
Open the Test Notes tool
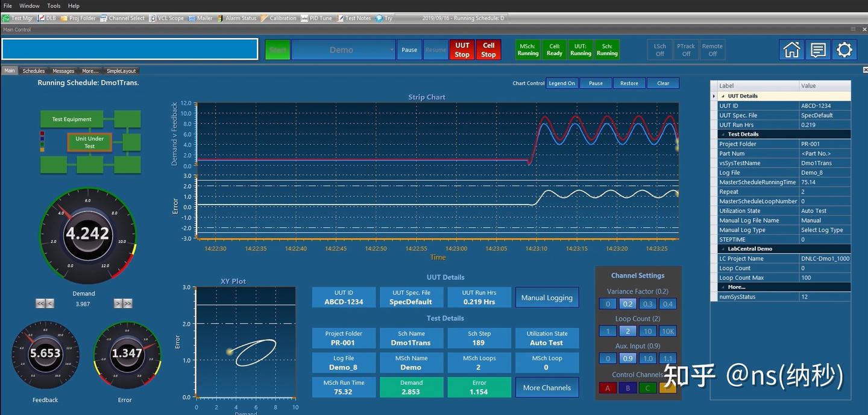pos(354,17)
